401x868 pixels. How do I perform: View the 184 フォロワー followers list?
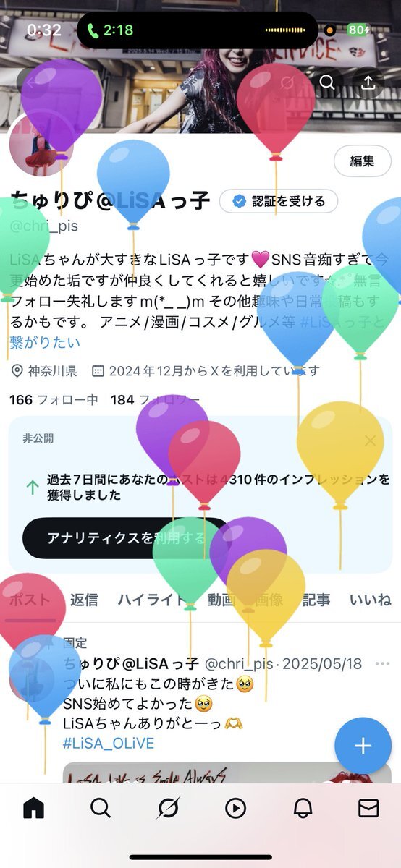156,399
